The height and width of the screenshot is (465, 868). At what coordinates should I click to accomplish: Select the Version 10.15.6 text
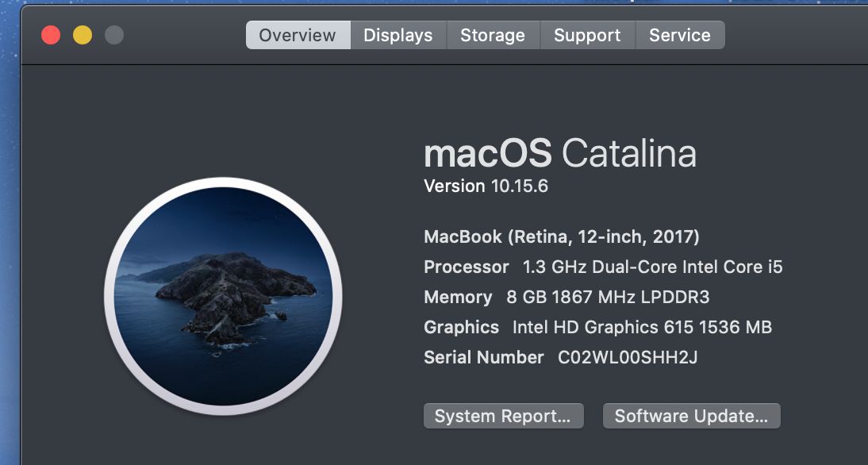point(486,186)
